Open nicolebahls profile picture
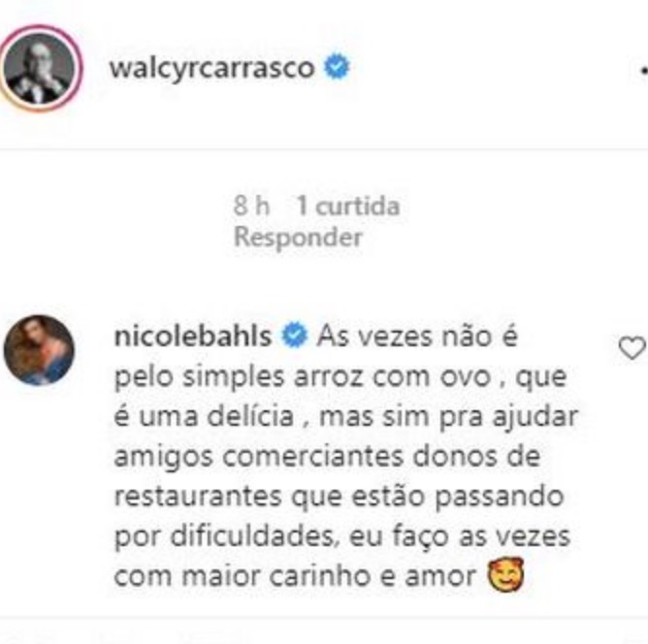The width and height of the screenshot is (648, 644). click(x=39, y=350)
